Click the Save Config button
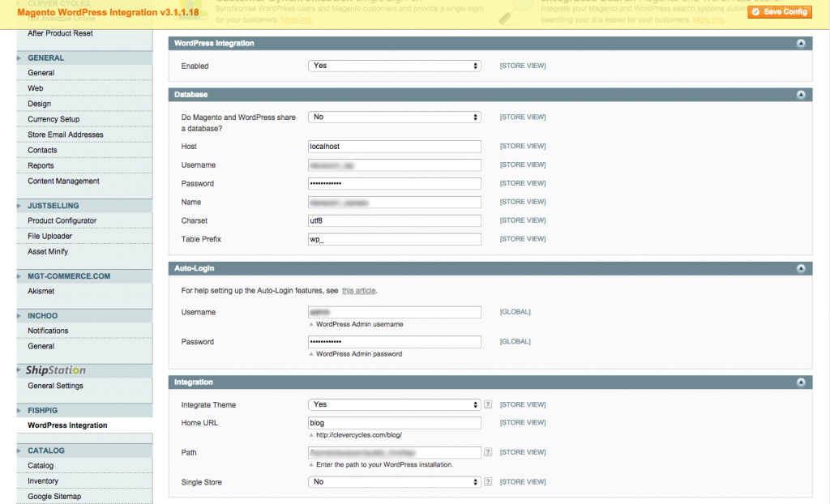This screenshot has height=504, width=830. tap(780, 11)
